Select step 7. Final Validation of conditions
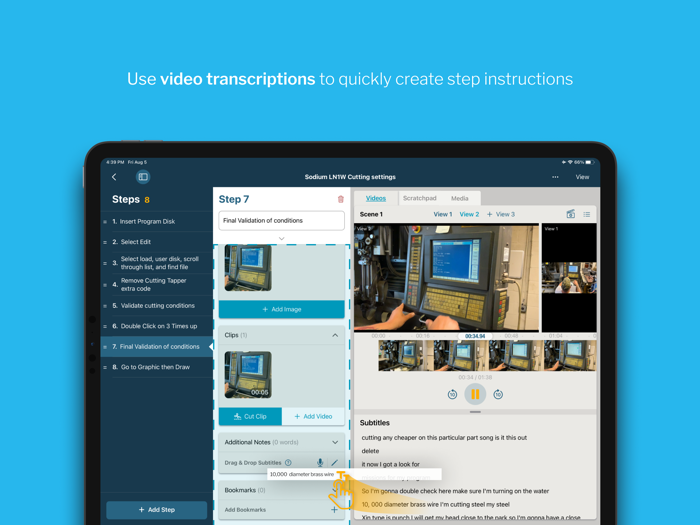Screen dimensions: 700x525 tap(156, 346)
